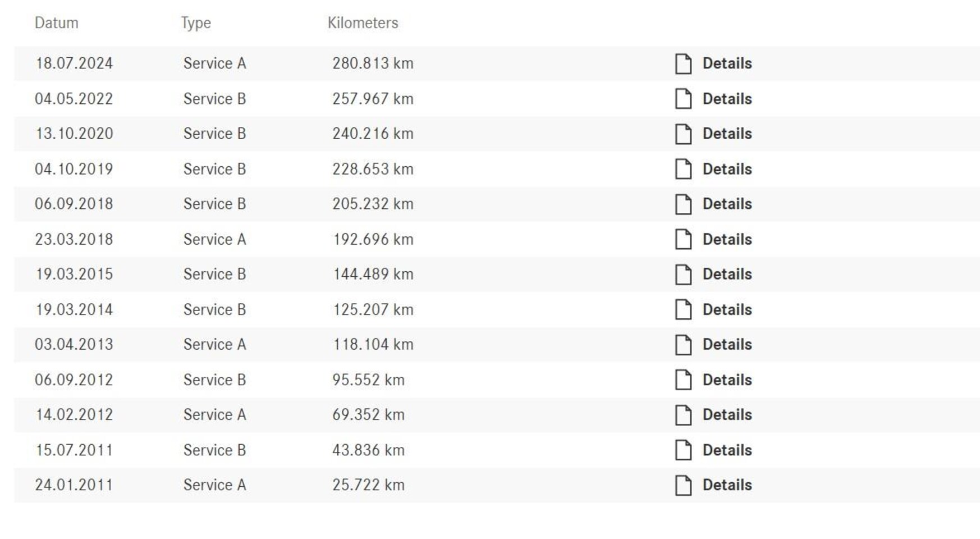Open Details for 43.836 km entry
Screen dimensions: 980x539
(727, 450)
